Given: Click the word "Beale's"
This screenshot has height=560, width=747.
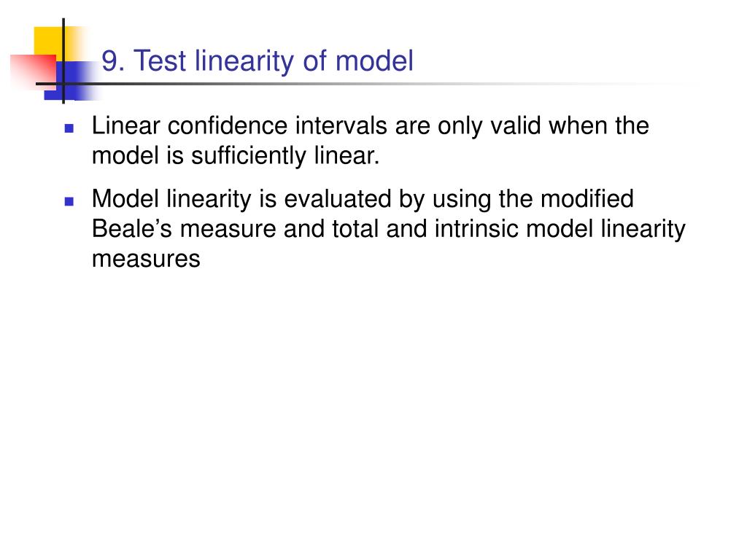Looking at the screenshot, I should tap(131, 228).
